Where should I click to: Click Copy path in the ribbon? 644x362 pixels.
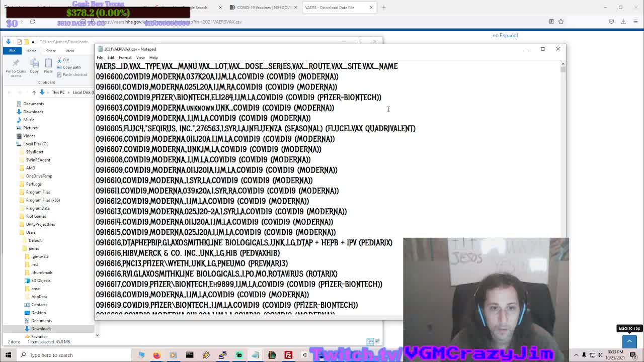pyautogui.click(x=68, y=67)
